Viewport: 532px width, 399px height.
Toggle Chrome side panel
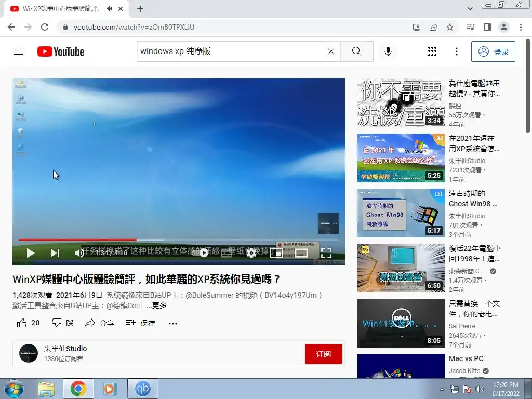(487, 27)
